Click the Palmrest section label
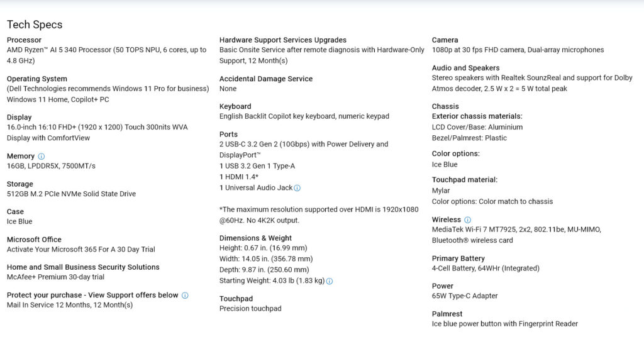This screenshot has height=344, width=644. point(447,314)
